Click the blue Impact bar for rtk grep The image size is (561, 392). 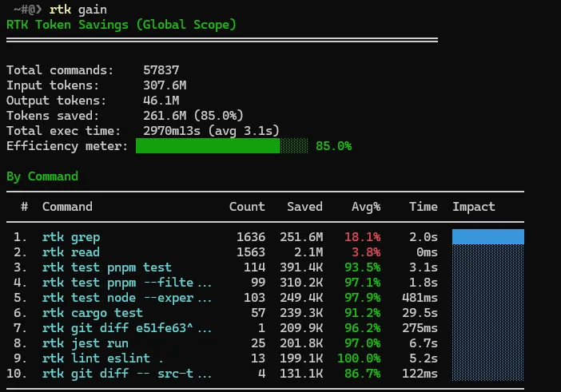[x=488, y=236]
